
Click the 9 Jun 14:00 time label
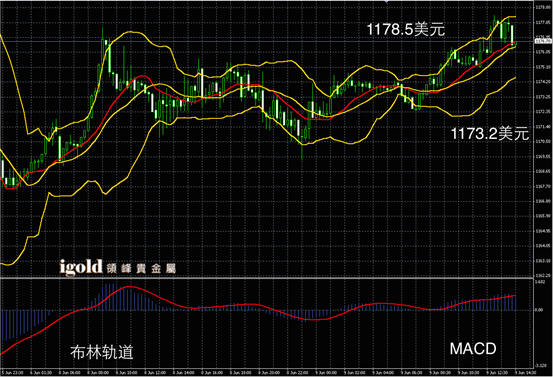tap(525, 372)
